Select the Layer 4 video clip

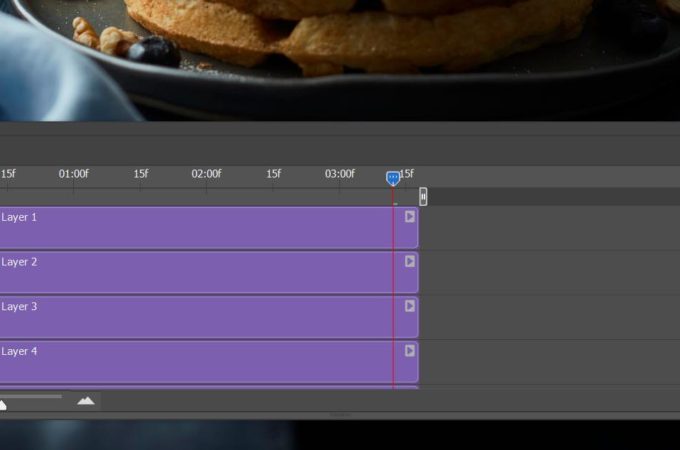209,362
